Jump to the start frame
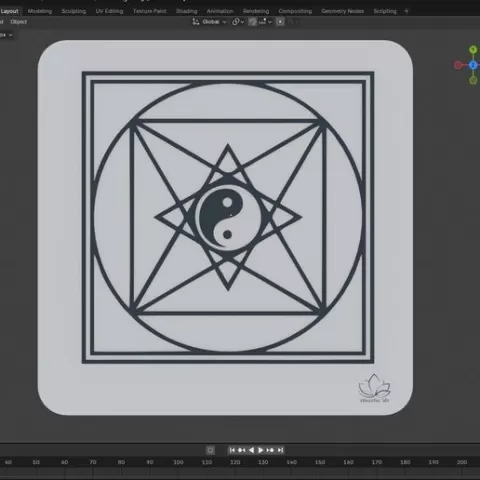The height and width of the screenshot is (480, 480). tap(232, 450)
